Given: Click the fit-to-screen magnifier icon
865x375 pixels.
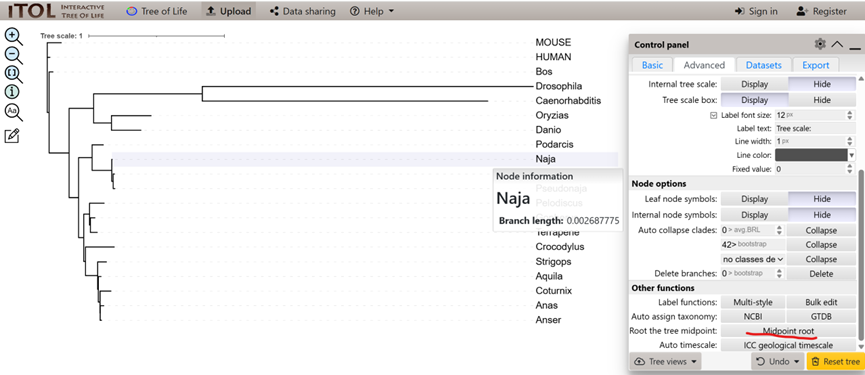Looking at the screenshot, I should pyautogui.click(x=13, y=74).
